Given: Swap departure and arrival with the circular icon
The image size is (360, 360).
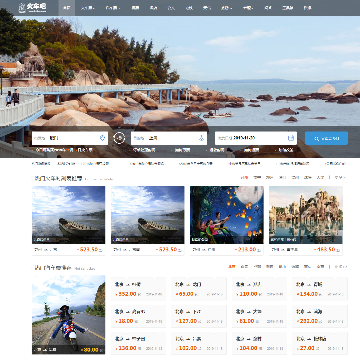Looking at the screenshot, I should tap(119, 138).
